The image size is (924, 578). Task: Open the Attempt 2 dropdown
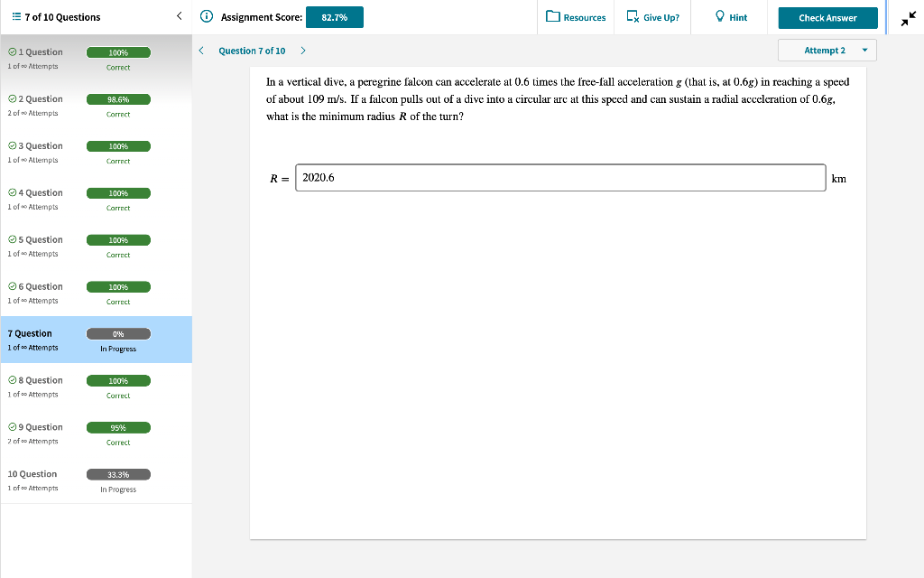point(827,50)
